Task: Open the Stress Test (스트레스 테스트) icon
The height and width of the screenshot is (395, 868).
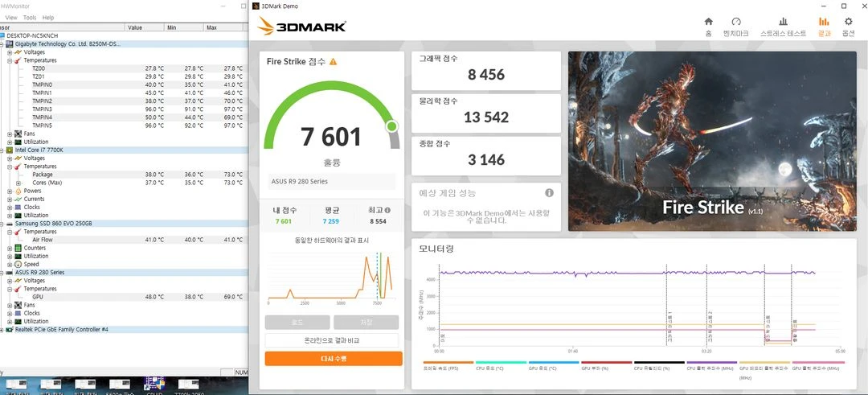Action: pos(784,22)
